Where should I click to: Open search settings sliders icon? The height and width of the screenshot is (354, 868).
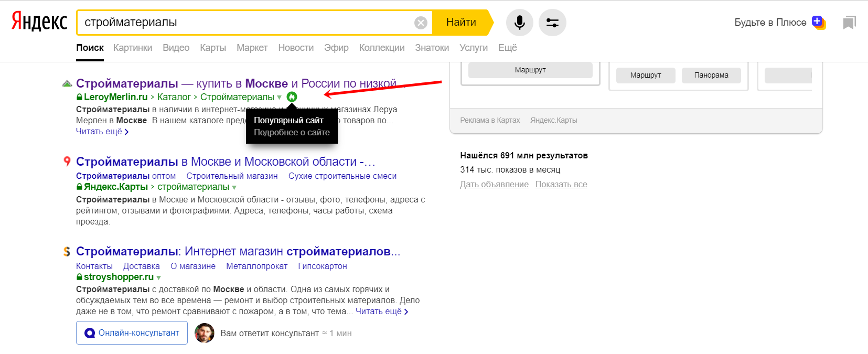(552, 23)
